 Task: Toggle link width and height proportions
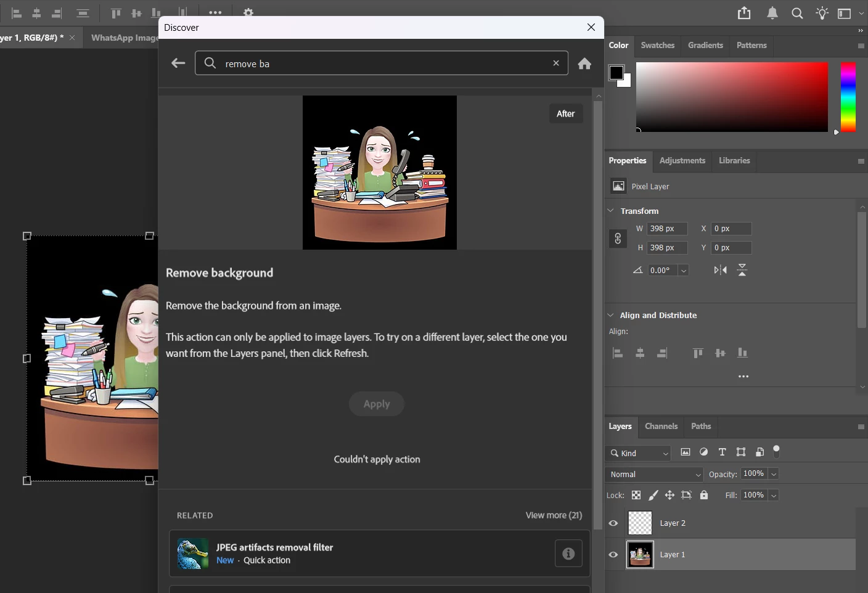[x=618, y=239]
